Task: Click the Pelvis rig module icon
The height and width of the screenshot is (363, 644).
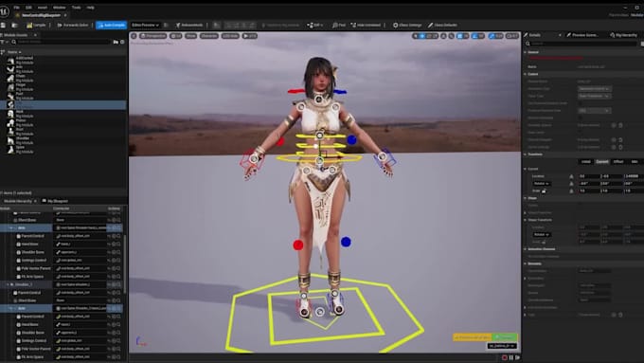Action: (10, 122)
